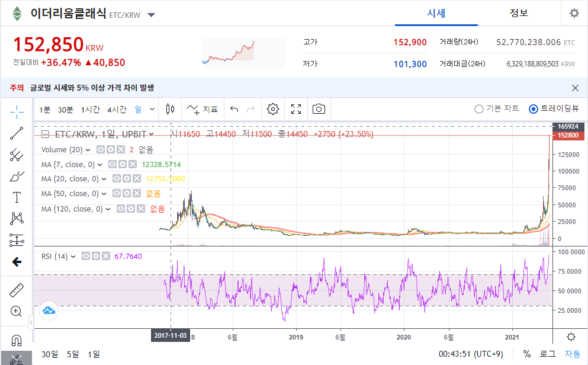Open the ETC/KRW market pair dropdown
Viewport: 588px width, 365px height.
click(151, 15)
